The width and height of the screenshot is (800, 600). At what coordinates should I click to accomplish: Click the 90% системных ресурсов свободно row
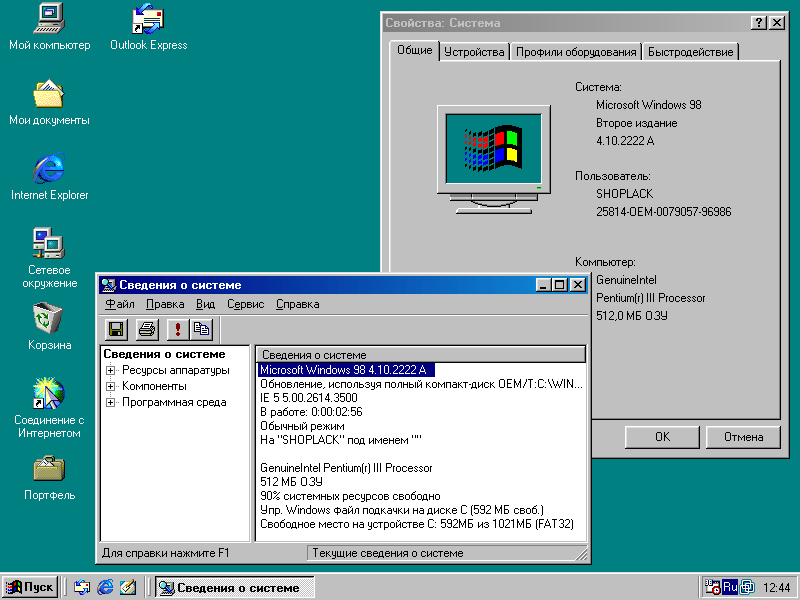(x=350, y=496)
